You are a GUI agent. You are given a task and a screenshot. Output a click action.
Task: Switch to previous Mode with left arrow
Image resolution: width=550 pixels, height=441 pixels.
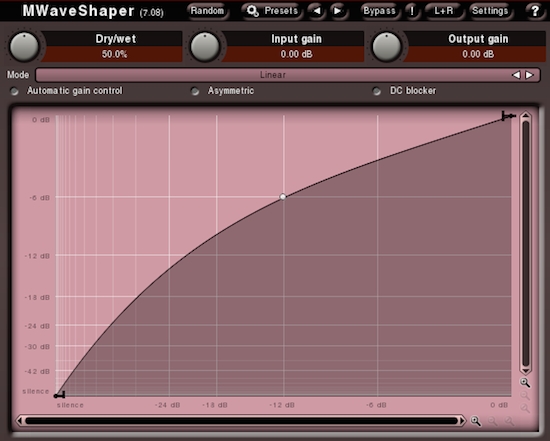(516, 75)
